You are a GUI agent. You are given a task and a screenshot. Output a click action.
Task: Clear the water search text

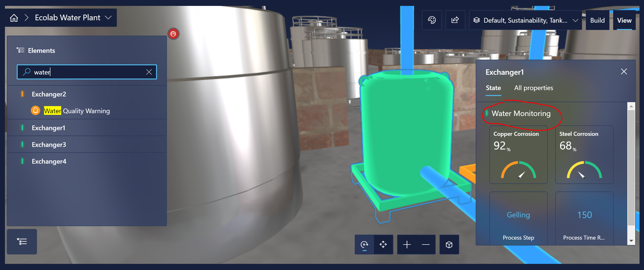pos(149,72)
